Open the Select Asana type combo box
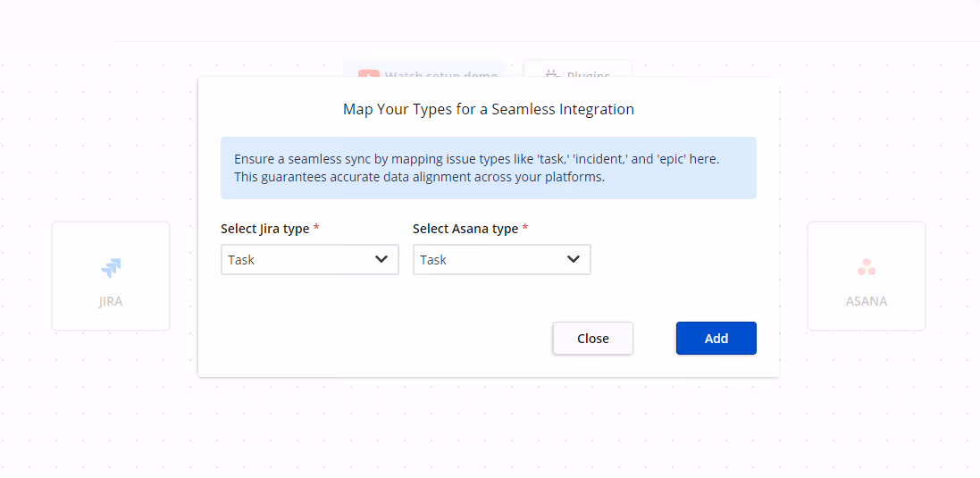980x478 pixels. tap(501, 259)
